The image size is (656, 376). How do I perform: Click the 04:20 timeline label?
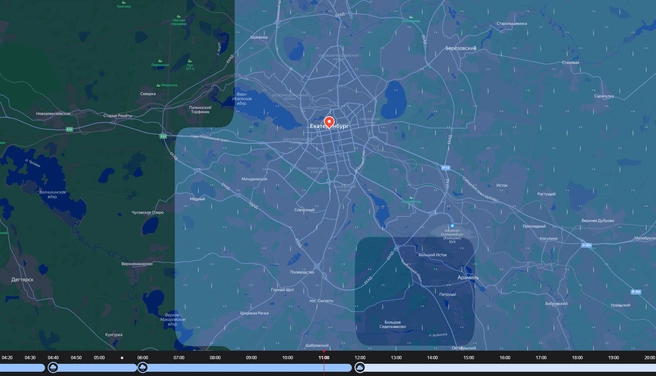tap(7, 358)
